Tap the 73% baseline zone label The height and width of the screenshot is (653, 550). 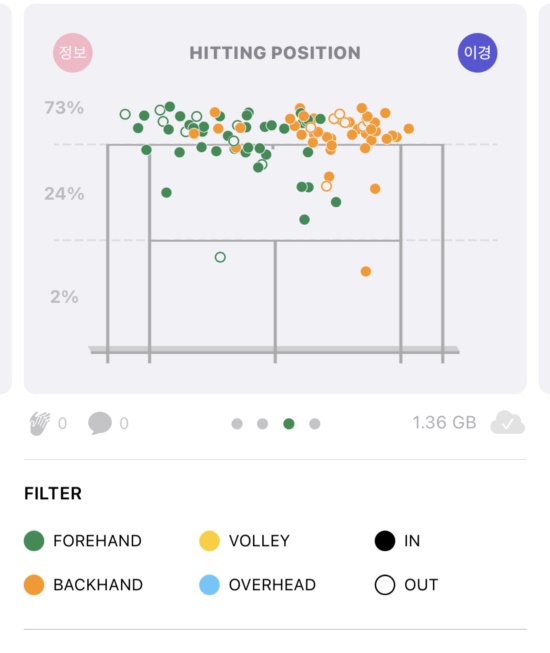64,108
